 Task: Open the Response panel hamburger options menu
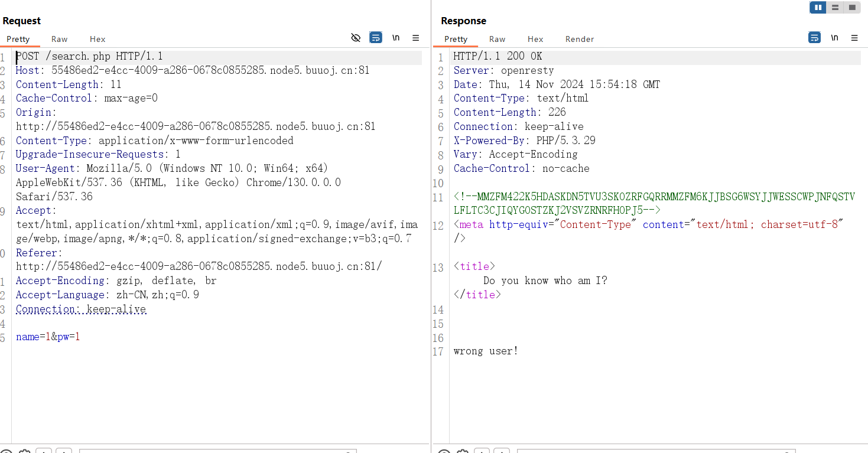[x=854, y=38]
